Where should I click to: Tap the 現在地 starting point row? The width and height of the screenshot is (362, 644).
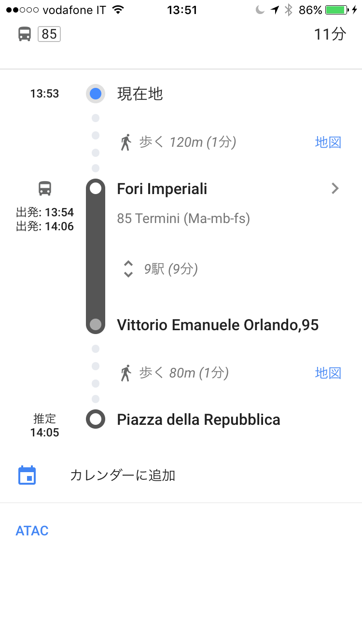(140, 94)
